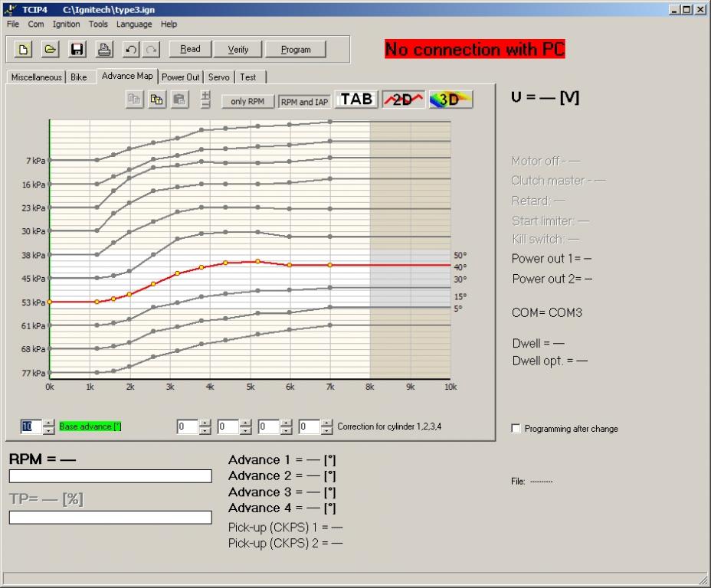
Task: Increase cylinder 4 correction with up arrow
Action: [327, 423]
